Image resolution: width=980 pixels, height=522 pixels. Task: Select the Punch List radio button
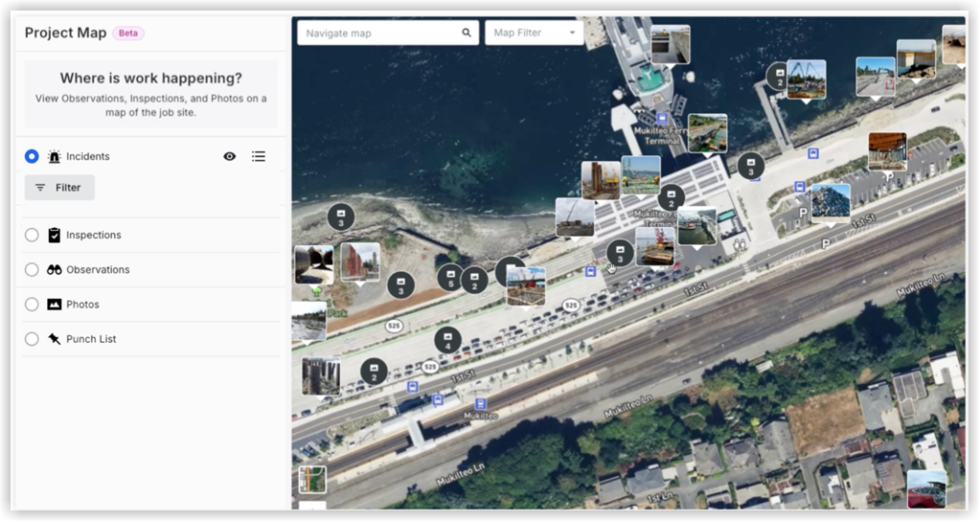point(32,339)
